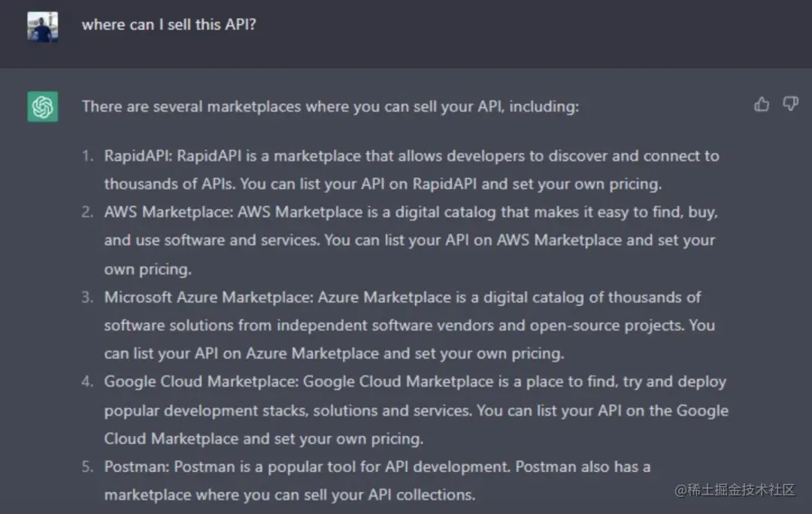The width and height of the screenshot is (812, 514).
Task: Click list number "2." beside AWS Marketplace
Action: tap(87, 212)
